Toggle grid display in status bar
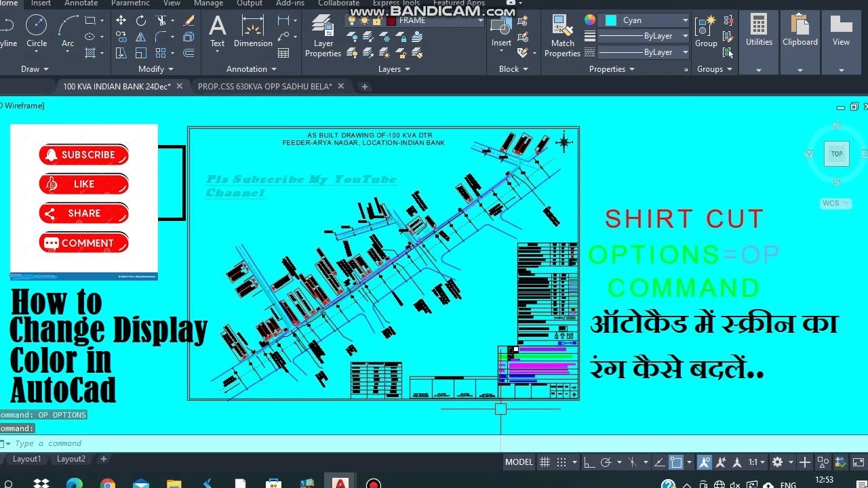The height and width of the screenshot is (488, 868). point(545,462)
